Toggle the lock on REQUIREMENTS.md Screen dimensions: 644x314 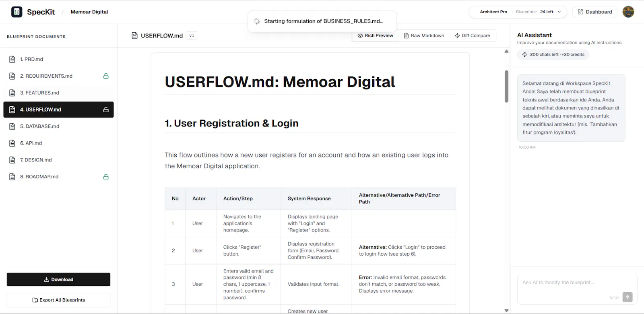click(106, 76)
